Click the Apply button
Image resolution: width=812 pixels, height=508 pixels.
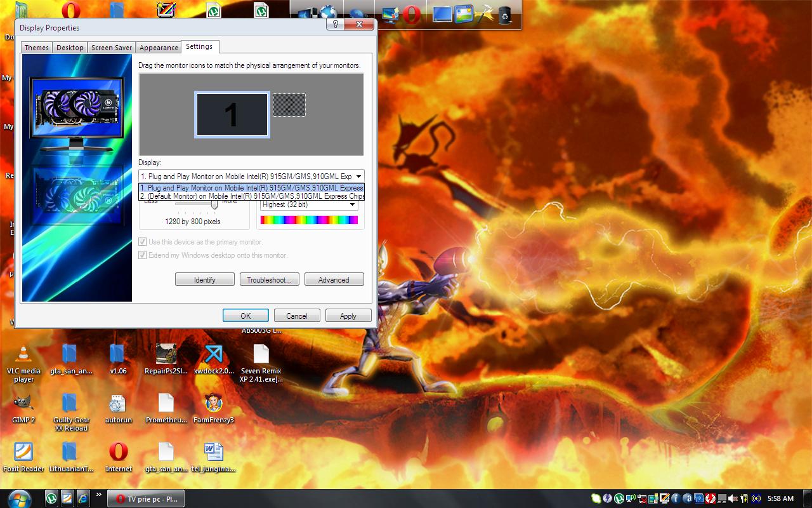pyautogui.click(x=348, y=316)
